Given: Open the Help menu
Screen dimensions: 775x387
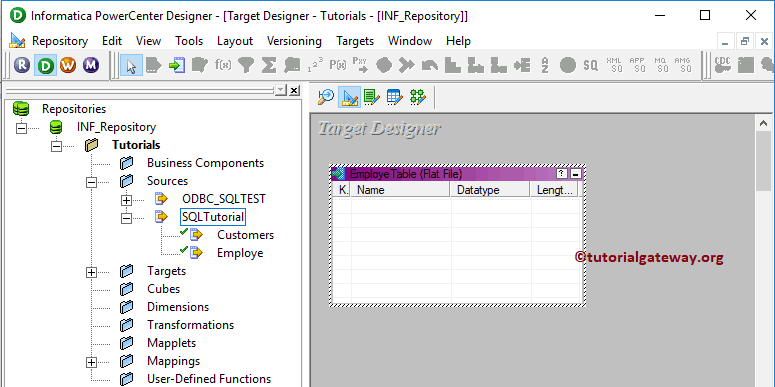Looking at the screenshot, I should 458,41.
